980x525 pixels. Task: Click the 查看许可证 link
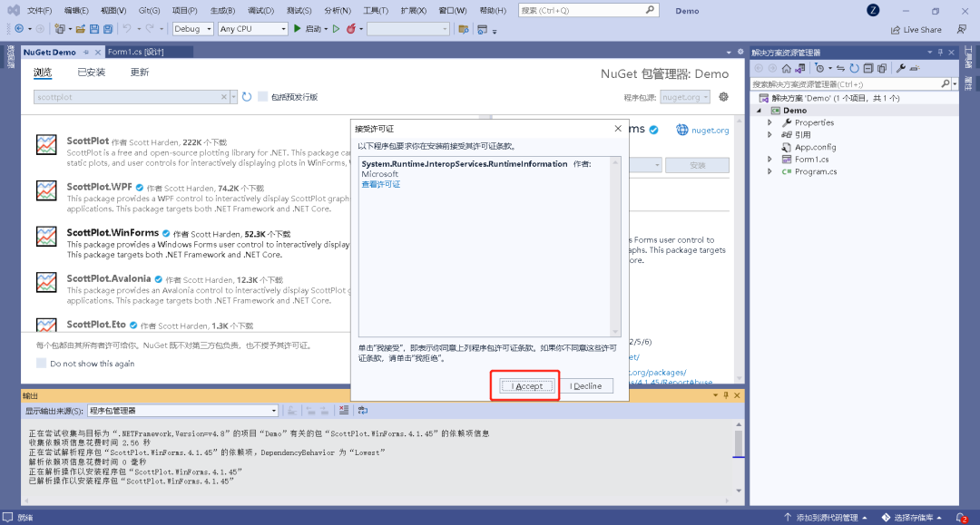pyautogui.click(x=380, y=184)
